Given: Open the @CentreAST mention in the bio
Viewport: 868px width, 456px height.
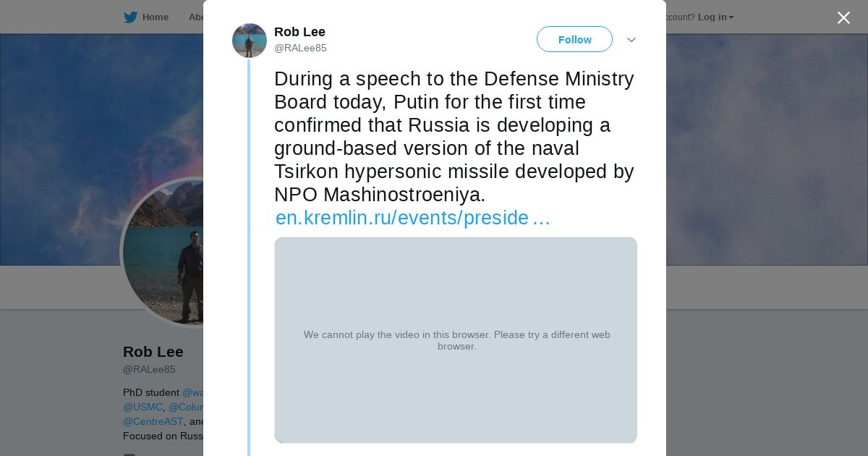Looking at the screenshot, I should click(153, 421).
